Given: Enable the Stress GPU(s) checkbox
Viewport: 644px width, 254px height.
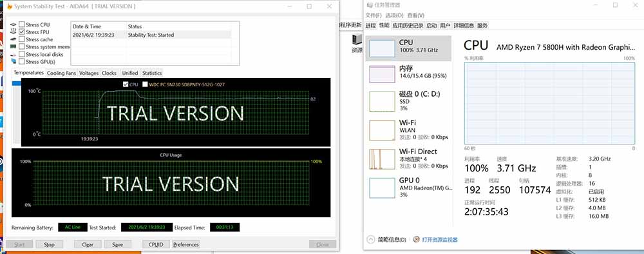Looking at the screenshot, I should [x=22, y=62].
